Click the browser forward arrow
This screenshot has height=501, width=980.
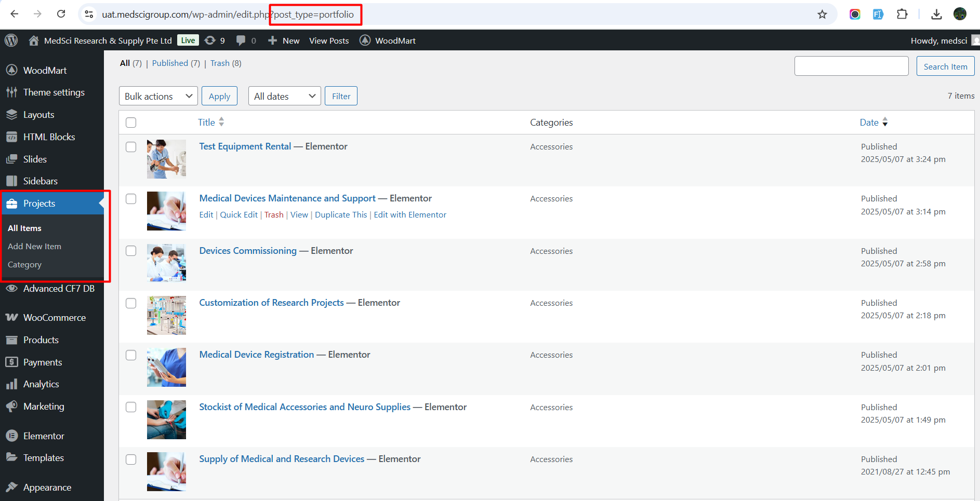[x=37, y=14]
